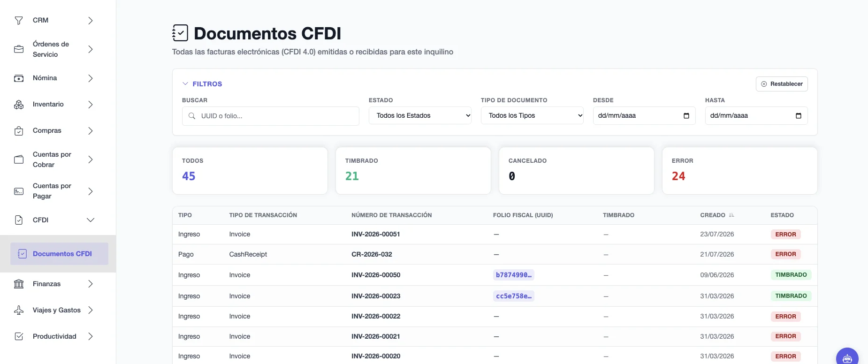
Task: Click the Hasta date field
Action: coord(756,116)
